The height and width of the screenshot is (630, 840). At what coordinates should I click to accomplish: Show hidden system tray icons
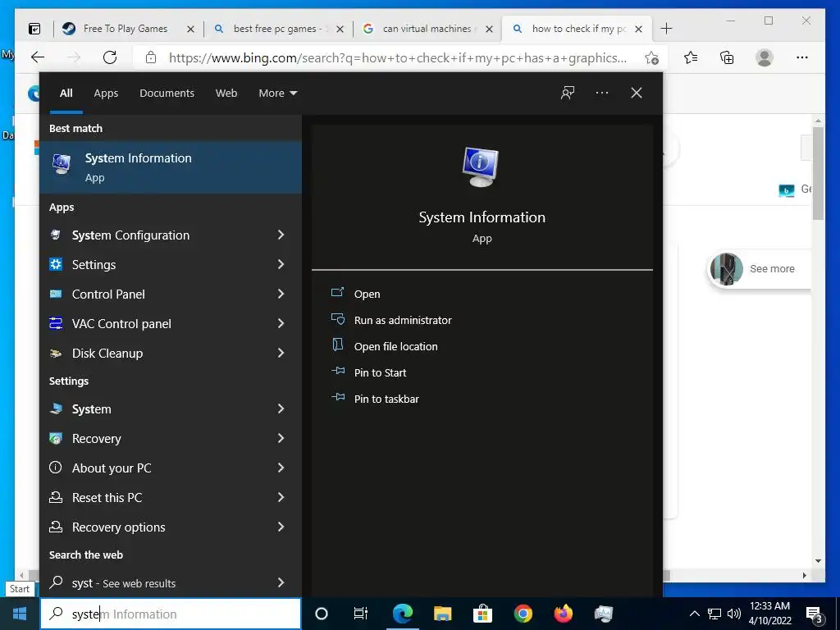pyautogui.click(x=694, y=614)
